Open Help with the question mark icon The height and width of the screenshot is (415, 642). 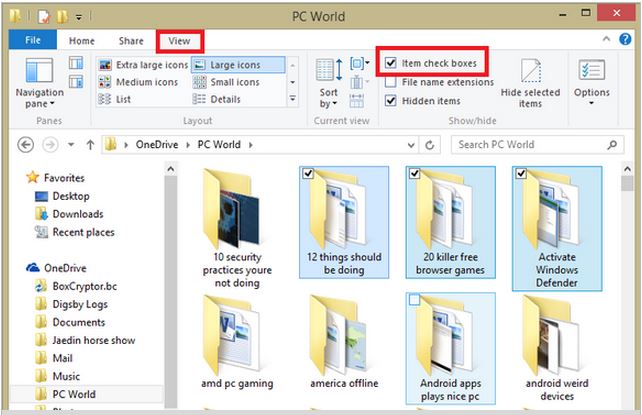pyautogui.click(x=625, y=39)
